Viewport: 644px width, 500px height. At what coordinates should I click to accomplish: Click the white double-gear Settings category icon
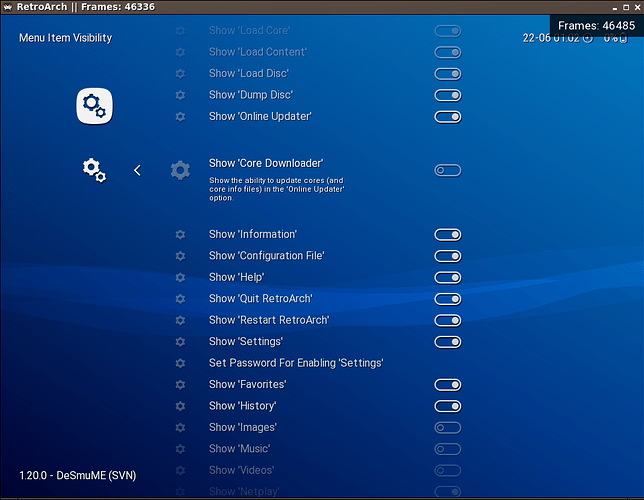(x=94, y=170)
